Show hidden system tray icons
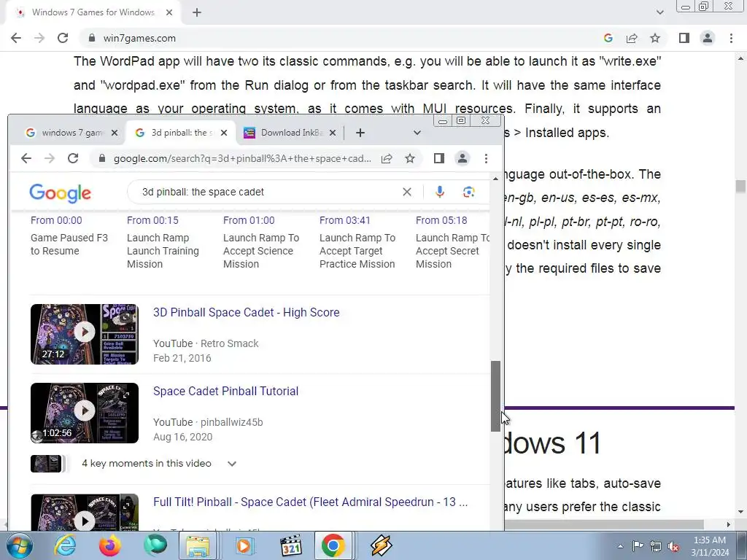Screen dimensions: 747x560 (620, 545)
